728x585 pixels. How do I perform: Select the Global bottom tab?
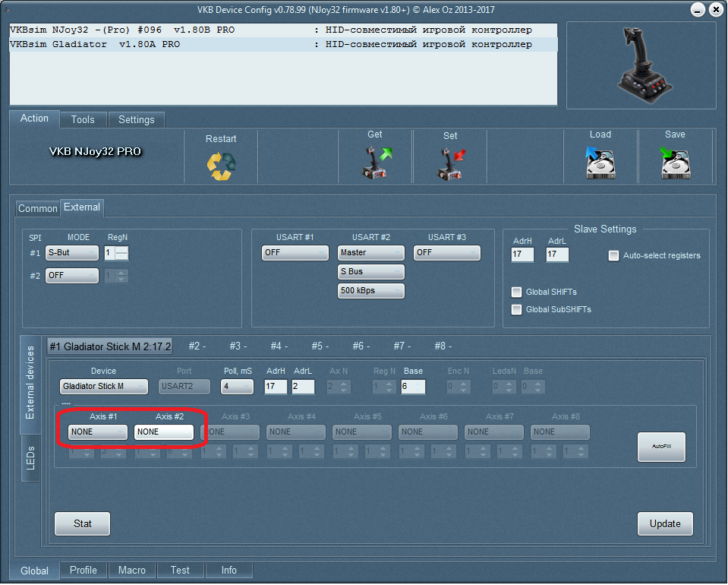point(34,571)
